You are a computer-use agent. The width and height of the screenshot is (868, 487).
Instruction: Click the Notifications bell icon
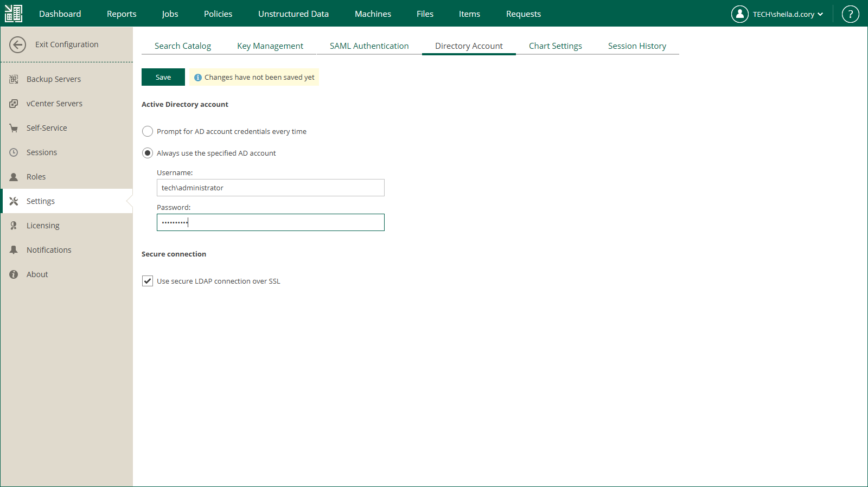(x=14, y=250)
